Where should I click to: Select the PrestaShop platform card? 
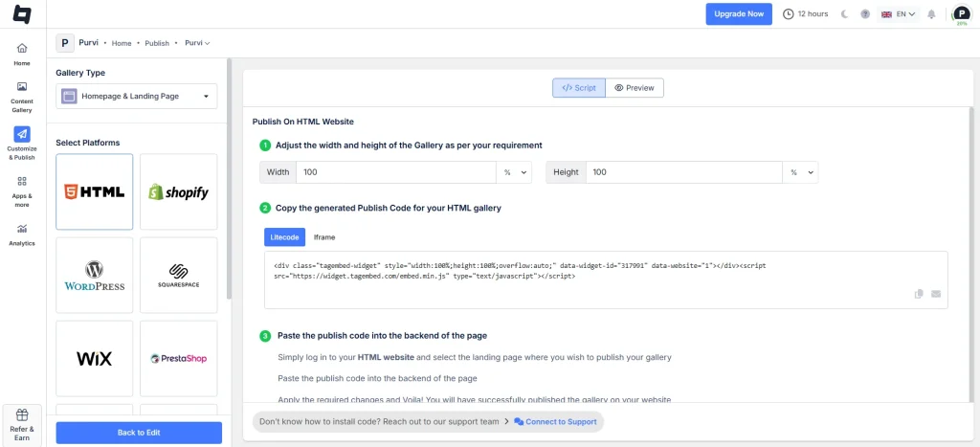[x=179, y=358]
